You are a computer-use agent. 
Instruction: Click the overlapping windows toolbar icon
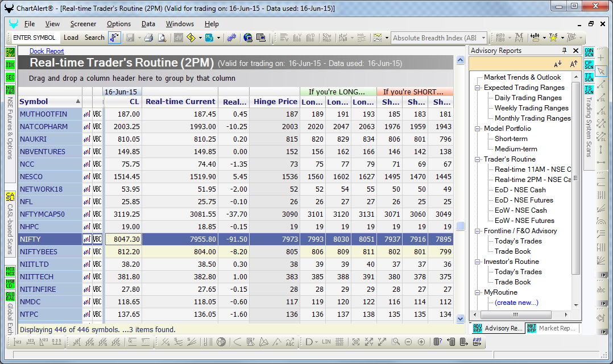[x=261, y=38]
